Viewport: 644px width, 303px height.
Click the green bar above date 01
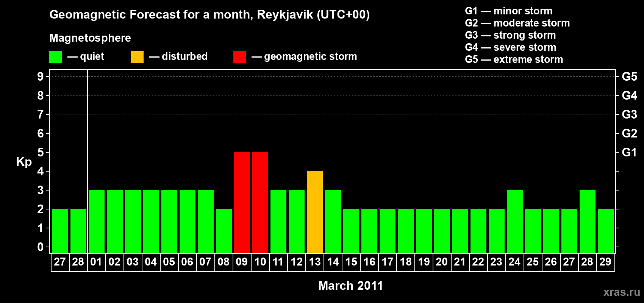97,221
